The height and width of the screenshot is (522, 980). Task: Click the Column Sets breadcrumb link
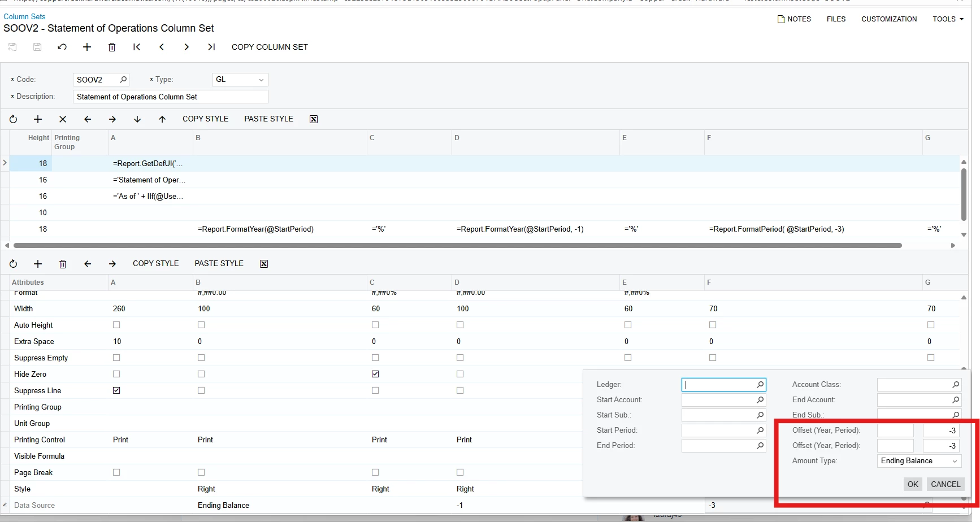[24, 16]
